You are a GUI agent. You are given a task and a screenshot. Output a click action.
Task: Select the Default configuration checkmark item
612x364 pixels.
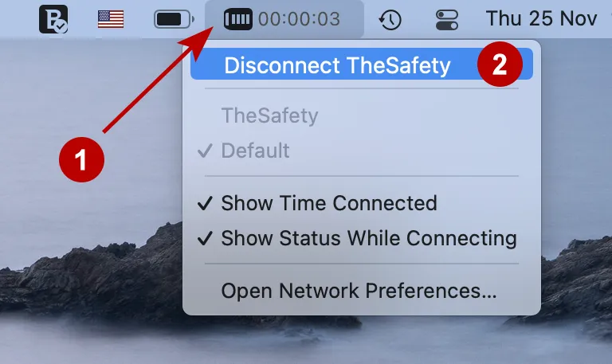tap(362, 151)
